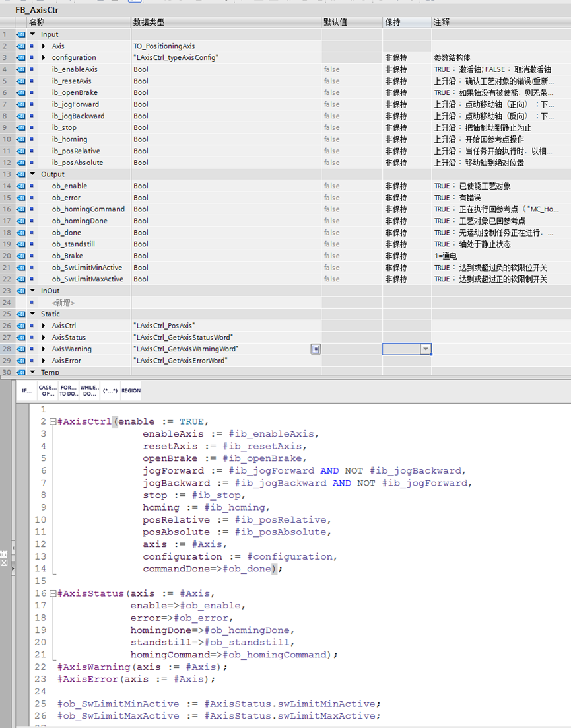The width and height of the screenshot is (571, 728).
Task: Select row icon for ib_openBrake
Action: 21,92
